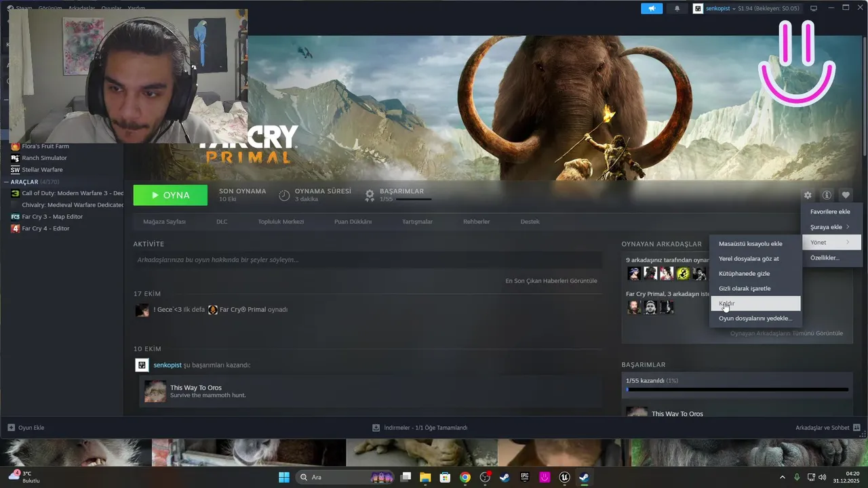Open the notifications bell
This screenshot has width=868, height=488.
677,8
